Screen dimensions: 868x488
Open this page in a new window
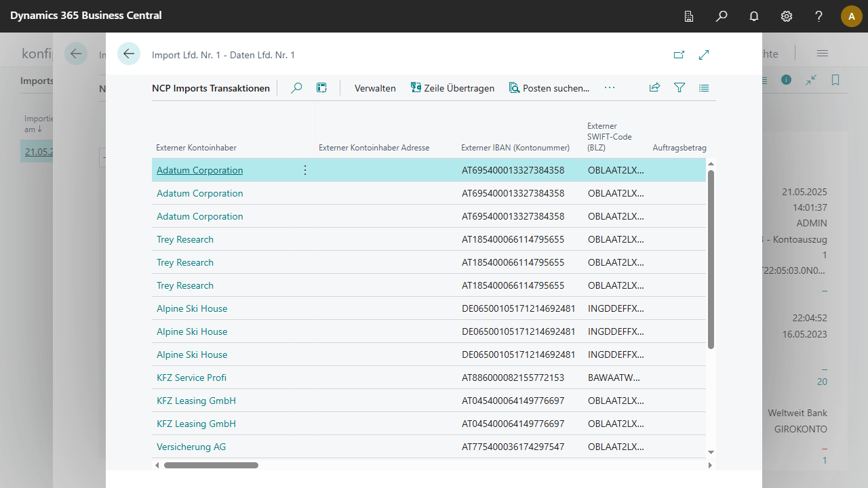tap(679, 55)
